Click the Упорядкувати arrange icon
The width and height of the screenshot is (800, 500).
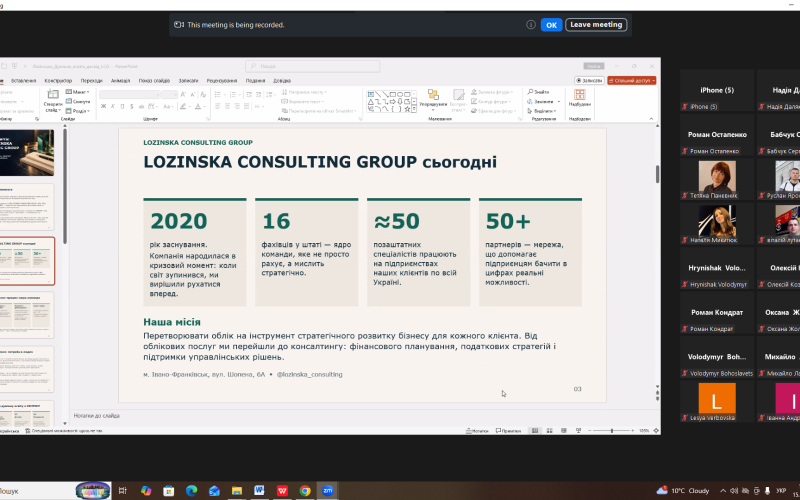(433, 95)
